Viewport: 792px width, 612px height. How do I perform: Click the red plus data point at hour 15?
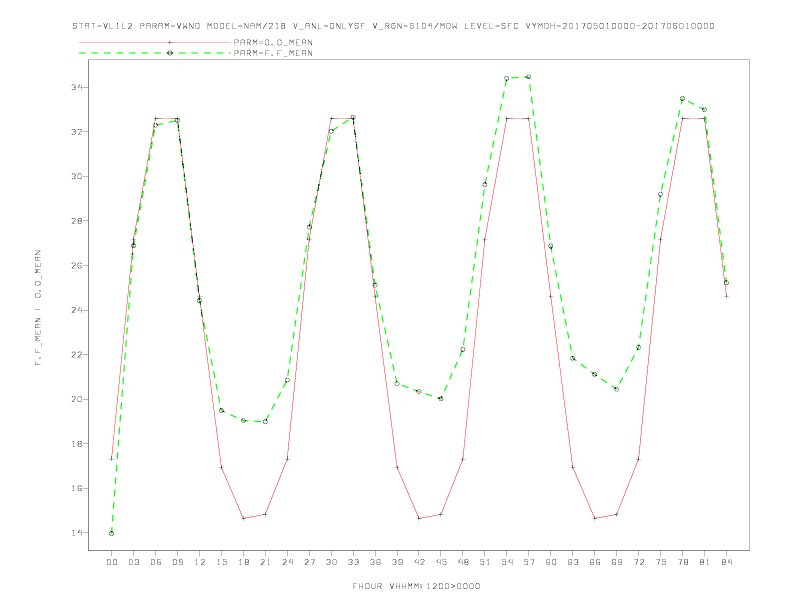[x=221, y=467]
